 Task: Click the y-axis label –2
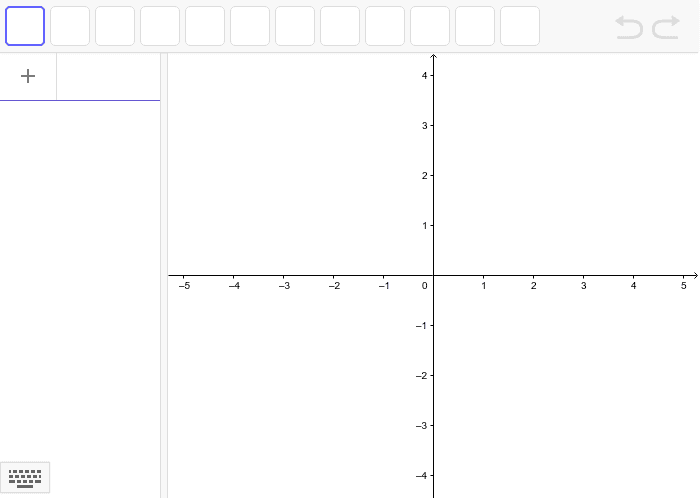pyautogui.click(x=421, y=376)
